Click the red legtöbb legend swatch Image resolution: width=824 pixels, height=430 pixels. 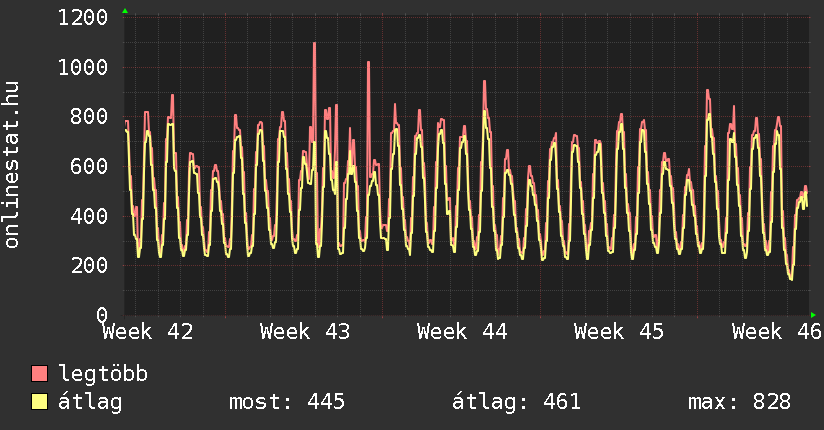pyautogui.click(x=40, y=374)
